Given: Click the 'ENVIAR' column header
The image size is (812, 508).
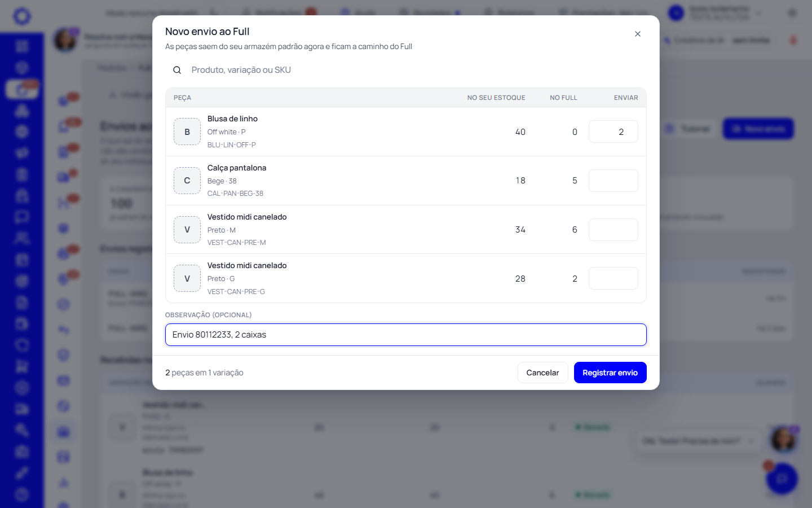Looking at the screenshot, I should click(x=626, y=98).
